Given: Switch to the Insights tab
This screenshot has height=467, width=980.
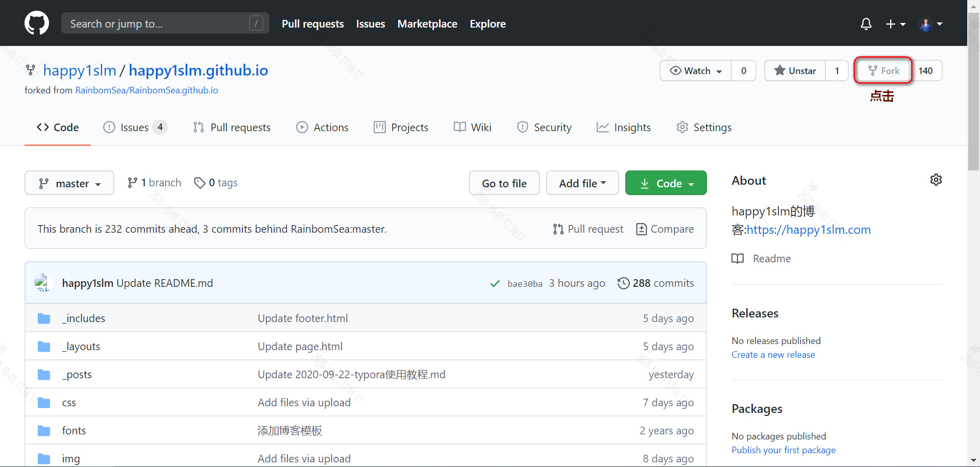Looking at the screenshot, I should click(624, 128).
